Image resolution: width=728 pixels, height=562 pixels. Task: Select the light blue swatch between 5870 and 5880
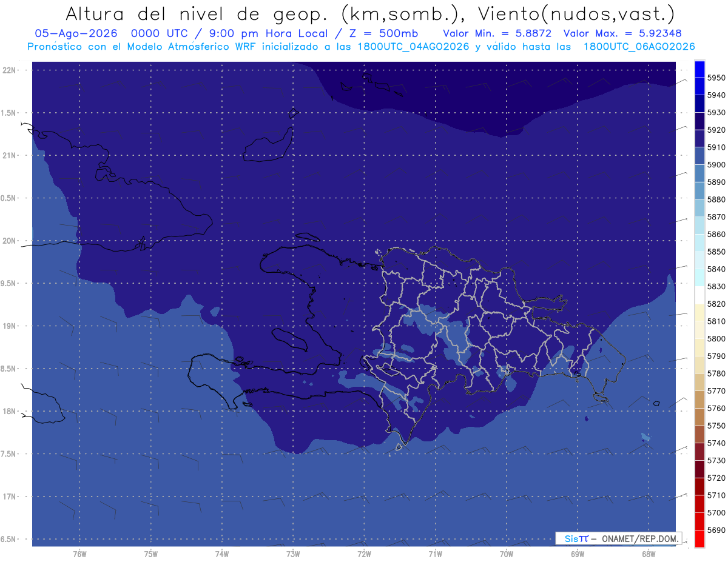(x=699, y=208)
